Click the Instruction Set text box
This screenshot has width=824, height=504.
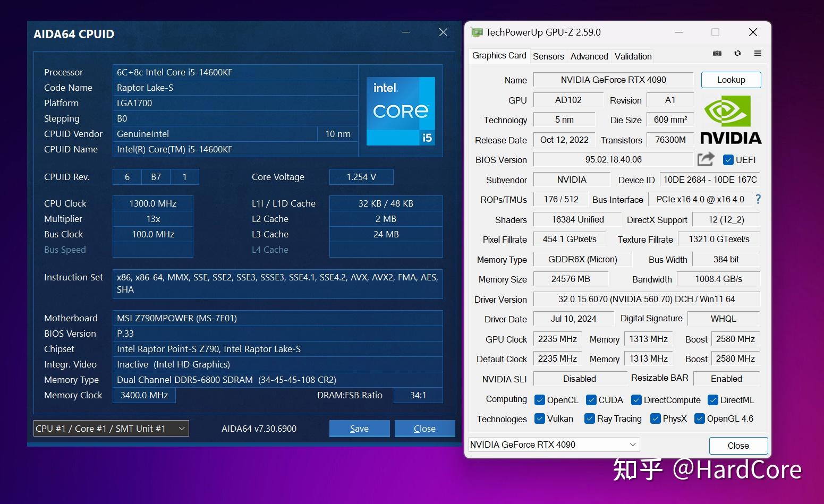click(278, 284)
